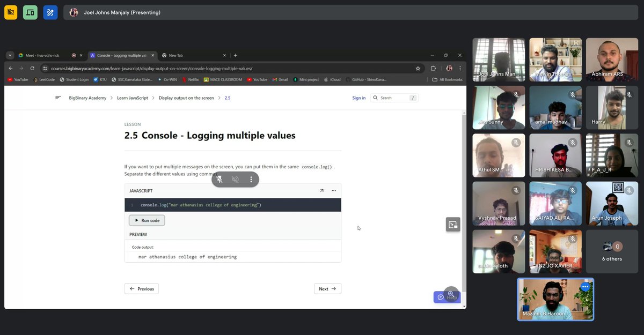Image resolution: width=644 pixels, height=335 pixels.
Task: Go to the Previous lesson
Action: [x=142, y=288]
